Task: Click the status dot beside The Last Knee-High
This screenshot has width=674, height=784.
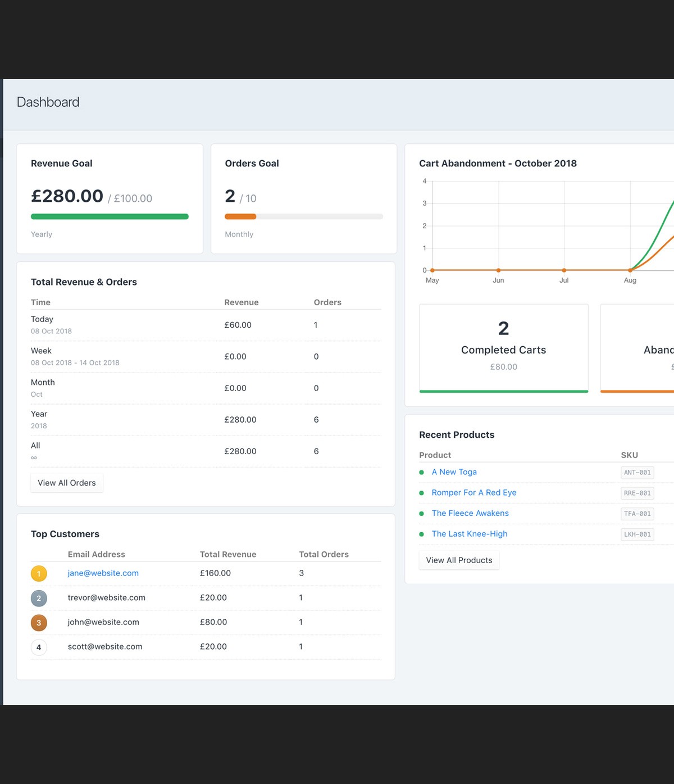Action: pos(422,534)
